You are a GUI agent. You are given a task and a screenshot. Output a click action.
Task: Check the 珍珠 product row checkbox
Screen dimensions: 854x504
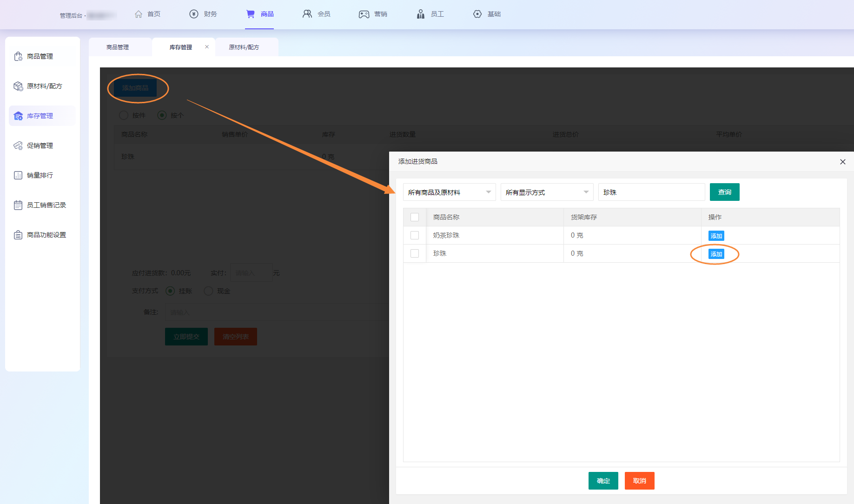415,253
